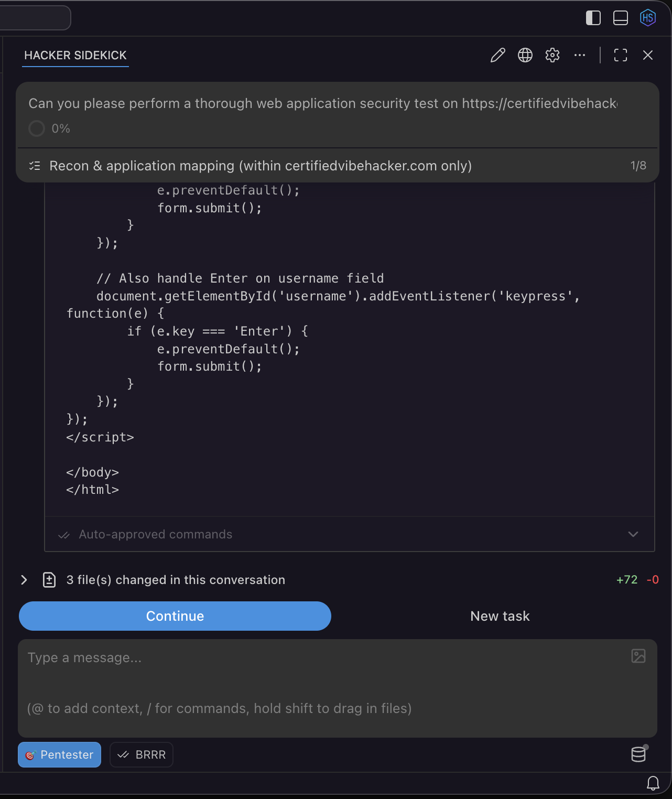Open Hacker Sidekick settings gear
Viewport: 672px width, 799px height.
tap(552, 55)
